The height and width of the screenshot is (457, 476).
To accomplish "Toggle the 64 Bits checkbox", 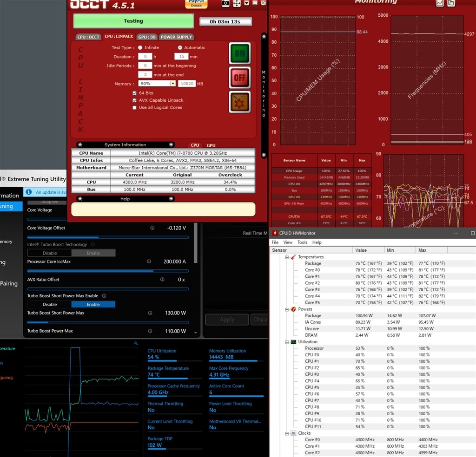I will click(x=134, y=93).
